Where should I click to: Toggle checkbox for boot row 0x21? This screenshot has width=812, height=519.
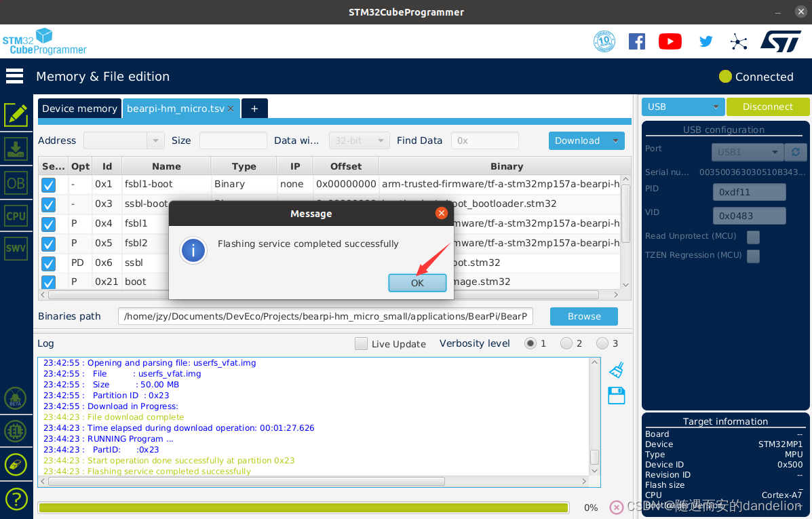click(49, 282)
